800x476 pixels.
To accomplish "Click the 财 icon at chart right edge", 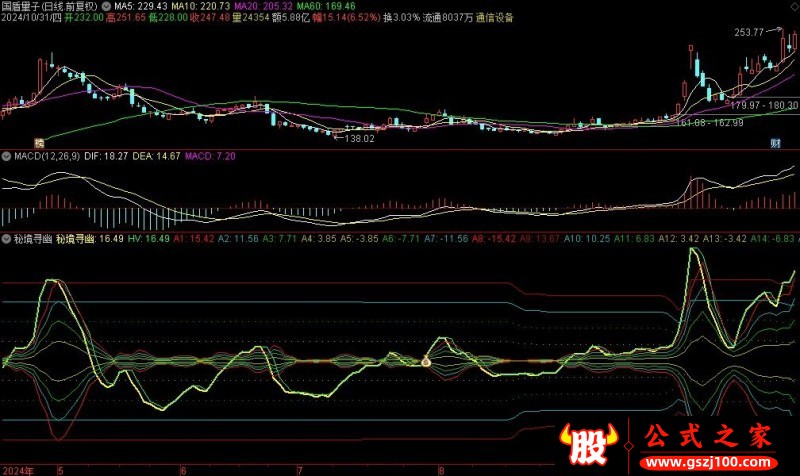I will click(x=775, y=143).
